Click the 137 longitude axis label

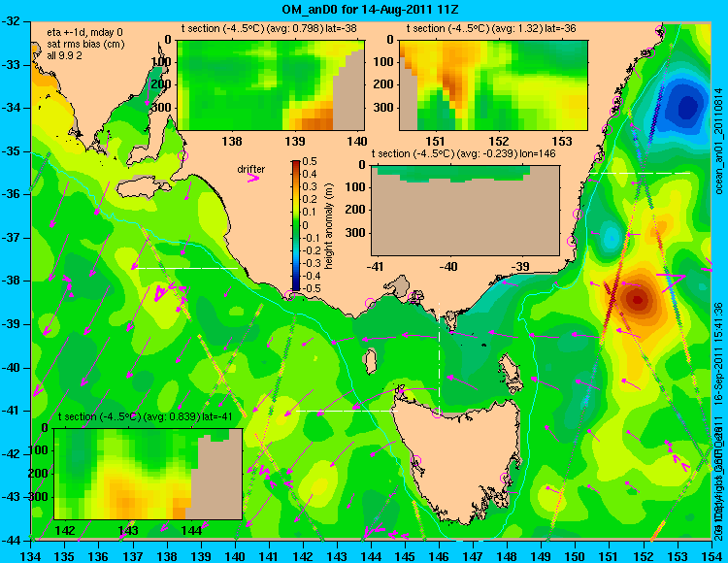click(133, 556)
